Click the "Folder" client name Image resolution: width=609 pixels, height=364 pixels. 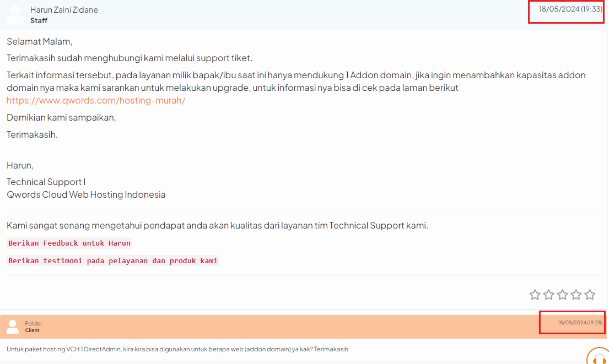point(34,323)
